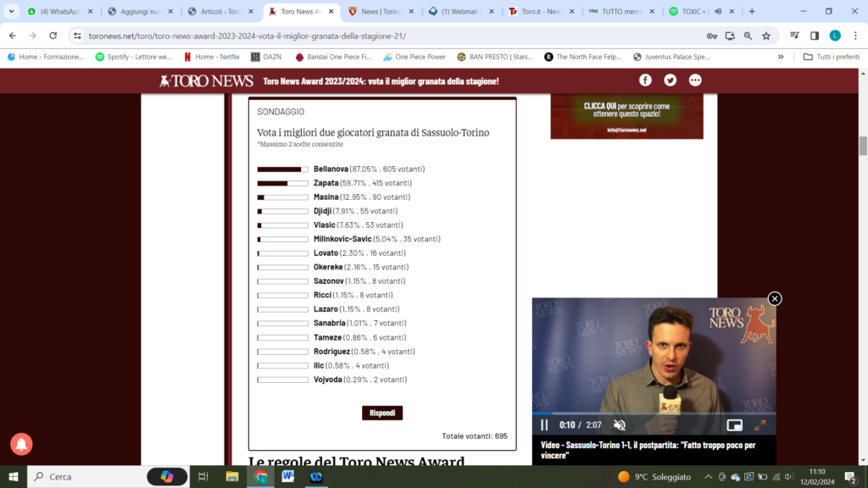Open the Copilot taskbar icon
Image resolution: width=868 pixels, height=488 pixels.
pos(167,476)
